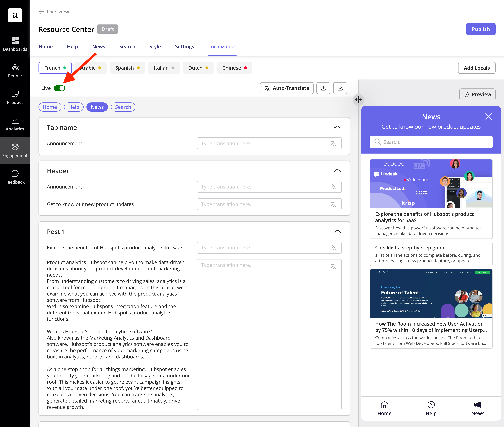Open Help tab in preview widget
The width and height of the screenshot is (504, 427).
click(431, 408)
